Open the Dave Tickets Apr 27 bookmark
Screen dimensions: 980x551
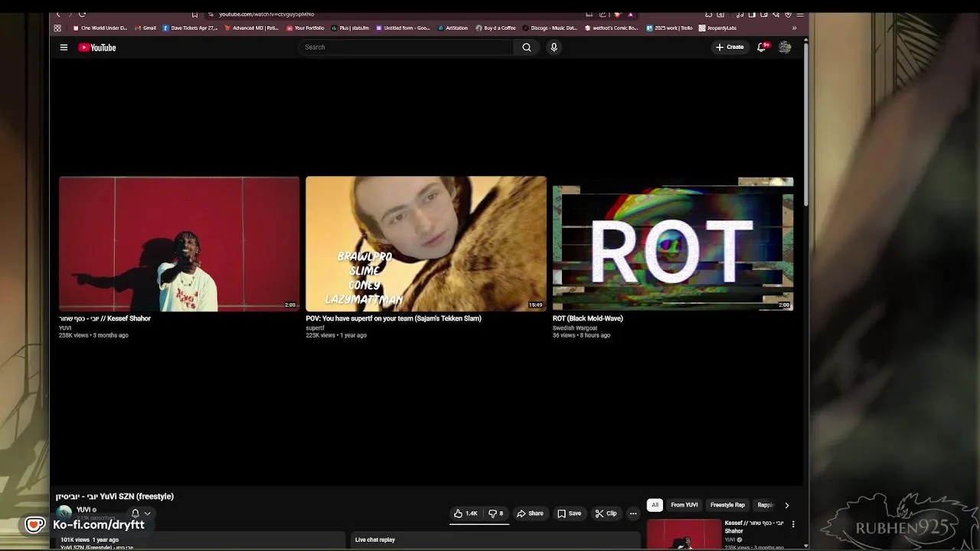[x=191, y=28]
